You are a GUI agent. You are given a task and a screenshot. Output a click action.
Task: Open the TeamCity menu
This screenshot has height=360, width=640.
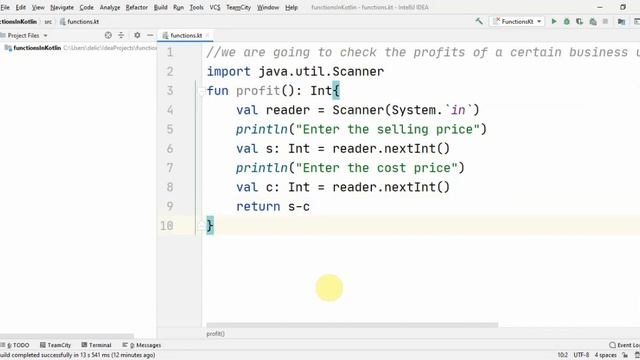click(238, 7)
